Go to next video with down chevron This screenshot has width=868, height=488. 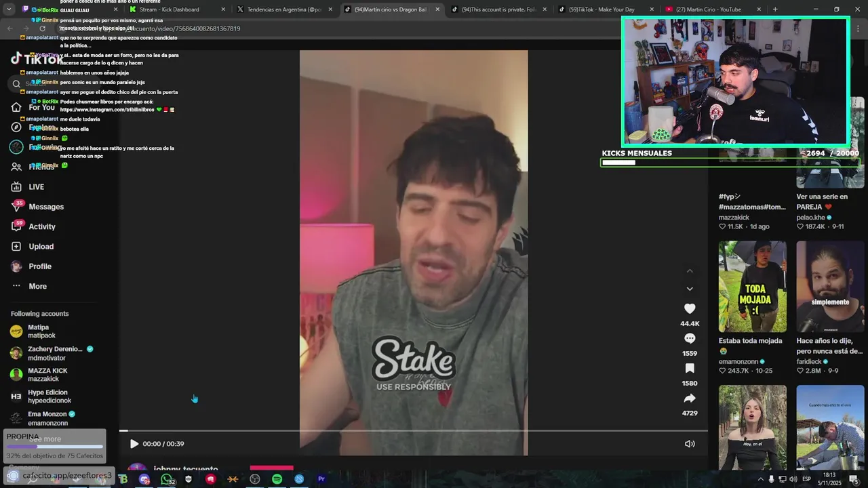tap(690, 289)
